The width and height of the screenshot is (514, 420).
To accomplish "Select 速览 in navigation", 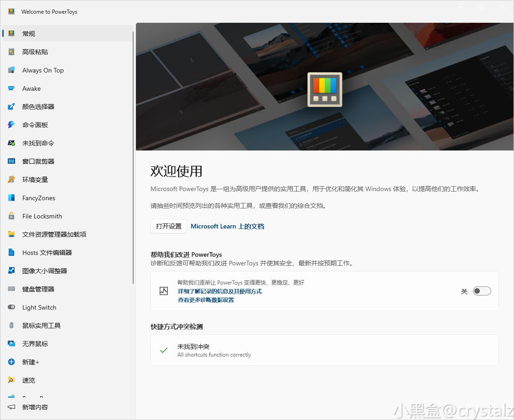I will pyautogui.click(x=67, y=380).
